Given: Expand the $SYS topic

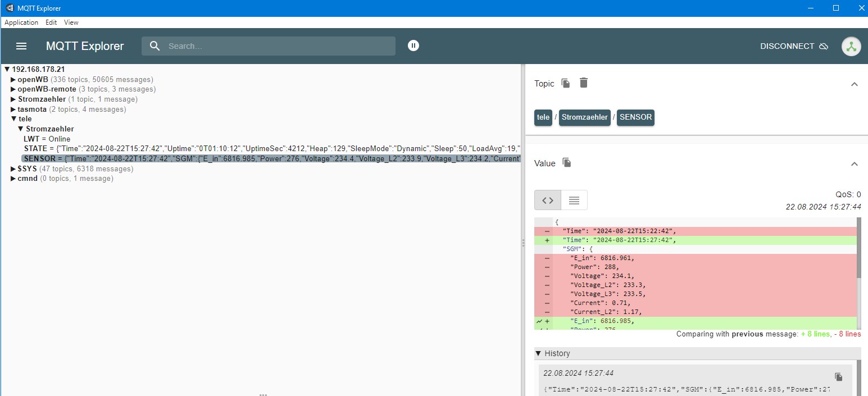Looking at the screenshot, I should coord(13,169).
